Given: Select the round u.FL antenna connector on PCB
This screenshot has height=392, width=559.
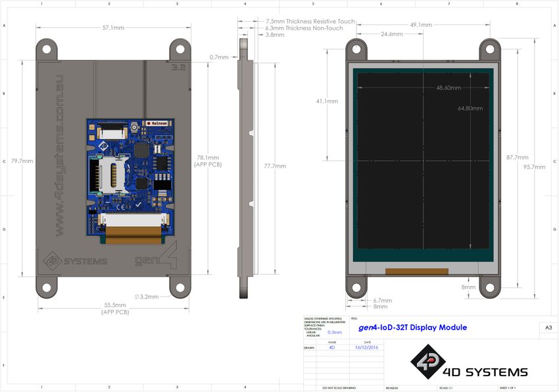Looking at the screenshot, I should (134, 127).
